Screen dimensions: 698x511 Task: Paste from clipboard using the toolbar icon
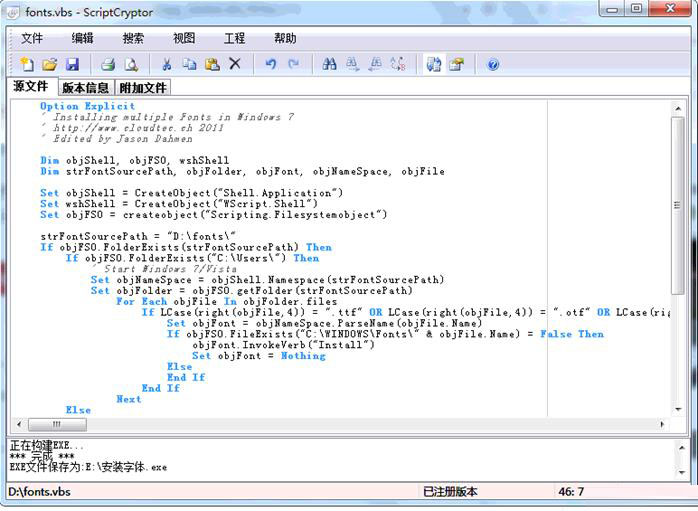coord(212,65)
